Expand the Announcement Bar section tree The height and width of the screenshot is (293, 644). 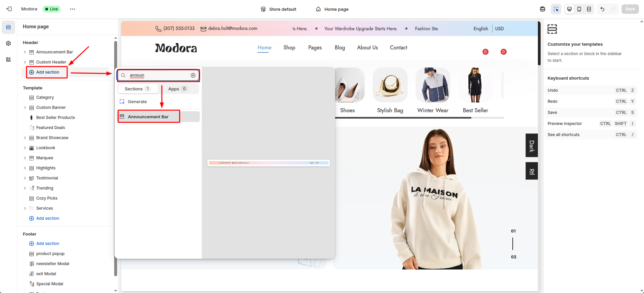(x=25, y=52)
